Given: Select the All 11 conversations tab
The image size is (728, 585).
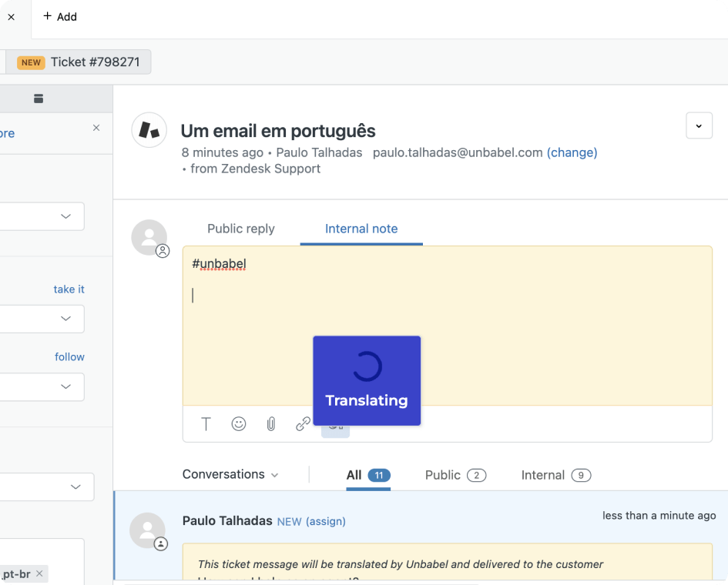Looking at the screenshot, I should (x=368, y=476).
